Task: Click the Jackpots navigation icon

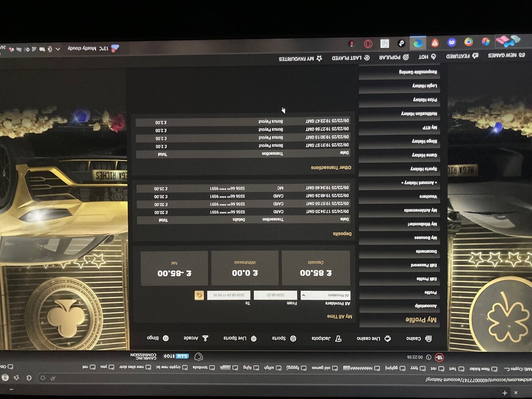Action: coord(338,339)
